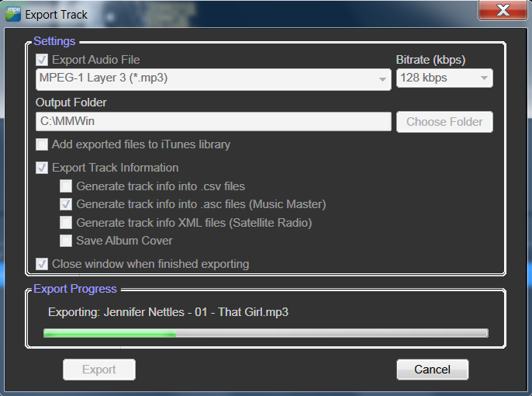The height and width of the screenshot is (396, 532).
Task: Disable Close window when finished exporting
Action: tap(43, 264)
